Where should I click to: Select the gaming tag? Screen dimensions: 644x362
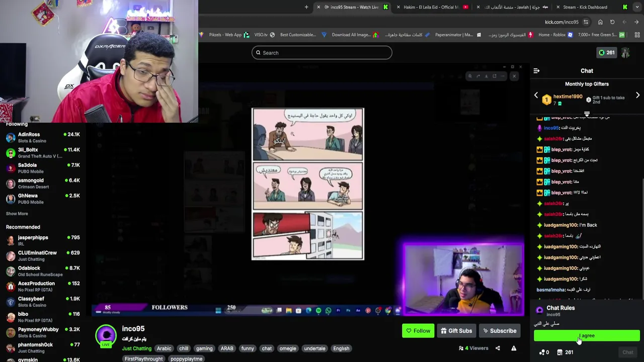[204, 348]
